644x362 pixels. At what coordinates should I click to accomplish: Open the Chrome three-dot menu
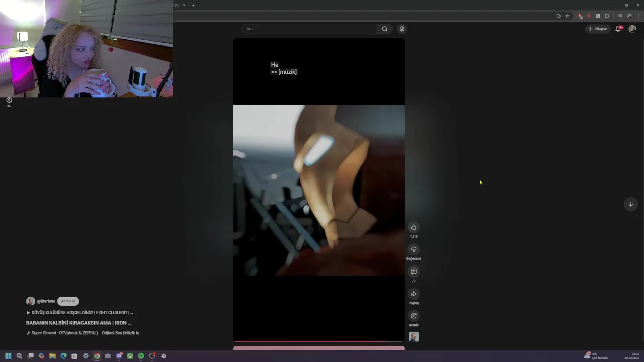point(638,16)
